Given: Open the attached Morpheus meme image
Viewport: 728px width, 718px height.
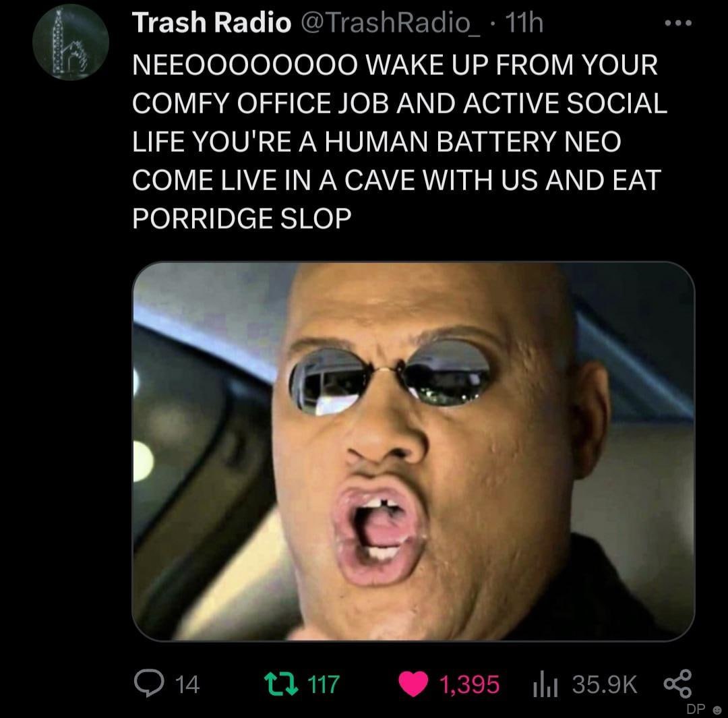Looking at the screenshot, I should click(413, 451).
